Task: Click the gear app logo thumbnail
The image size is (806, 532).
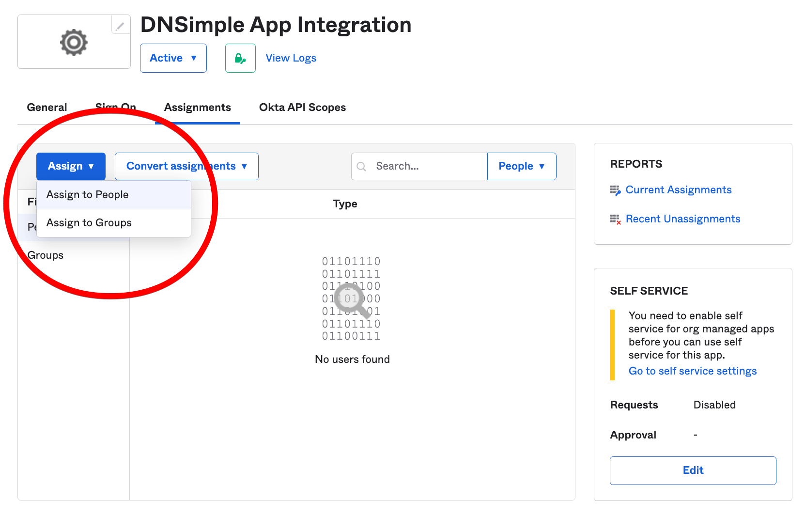Action: (74, 42)
